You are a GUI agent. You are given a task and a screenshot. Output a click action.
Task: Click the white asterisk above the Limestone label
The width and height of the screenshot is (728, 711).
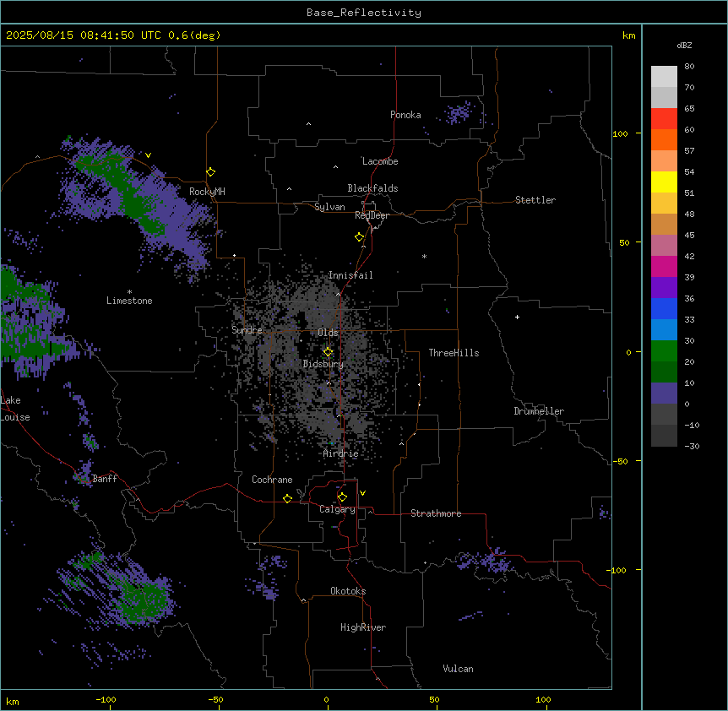[129, 292]
